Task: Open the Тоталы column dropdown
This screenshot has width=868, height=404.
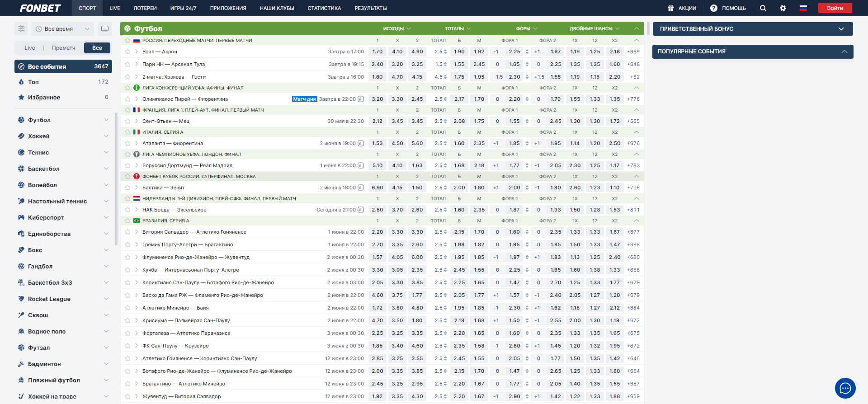Action: pyautogui.click(x=458, y=28)
